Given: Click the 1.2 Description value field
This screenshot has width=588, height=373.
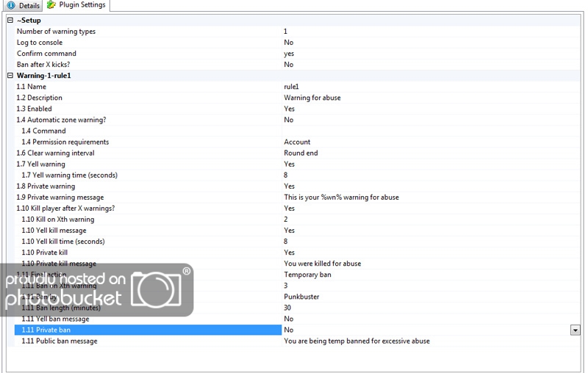Looking at the screenshot, I should coord(312,98).
